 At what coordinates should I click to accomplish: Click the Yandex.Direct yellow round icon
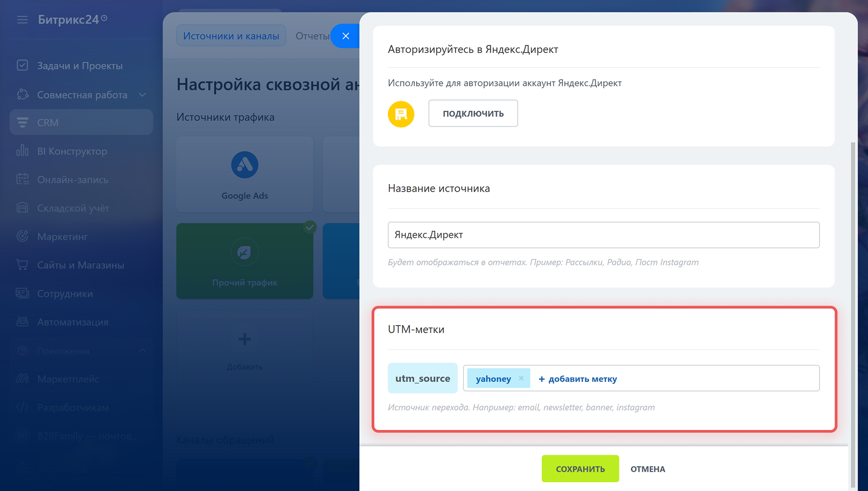click(x=401, y=114)
